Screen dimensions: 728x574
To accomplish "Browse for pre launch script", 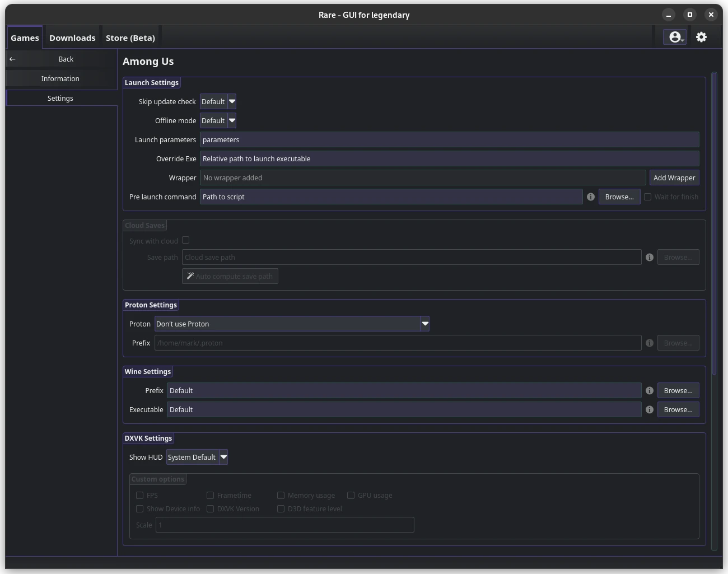I will point(619,197).
